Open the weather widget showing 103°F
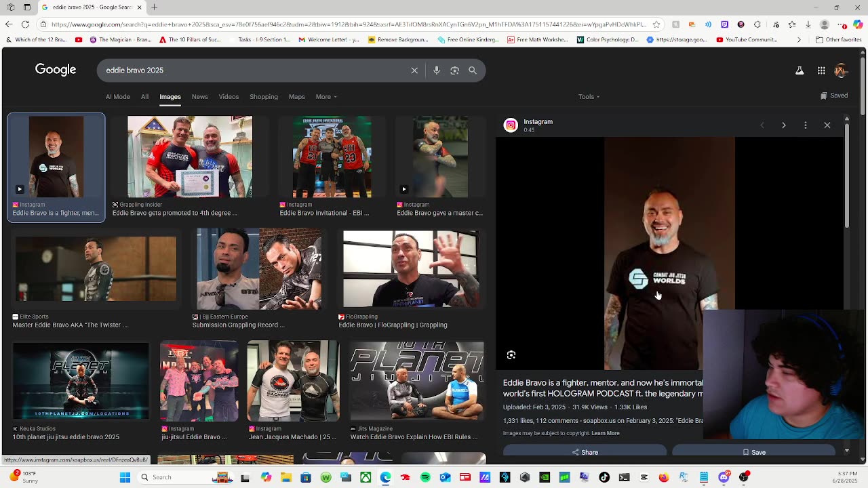 point(24,477)
